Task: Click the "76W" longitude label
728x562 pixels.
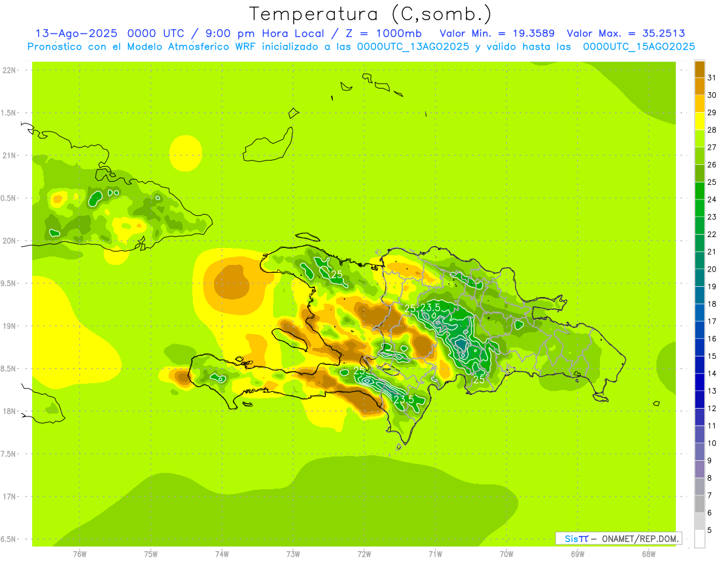Action: [79, 554]
